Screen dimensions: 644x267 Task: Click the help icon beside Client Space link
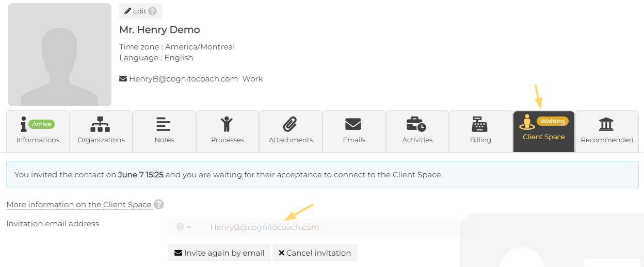pos(159,205)
